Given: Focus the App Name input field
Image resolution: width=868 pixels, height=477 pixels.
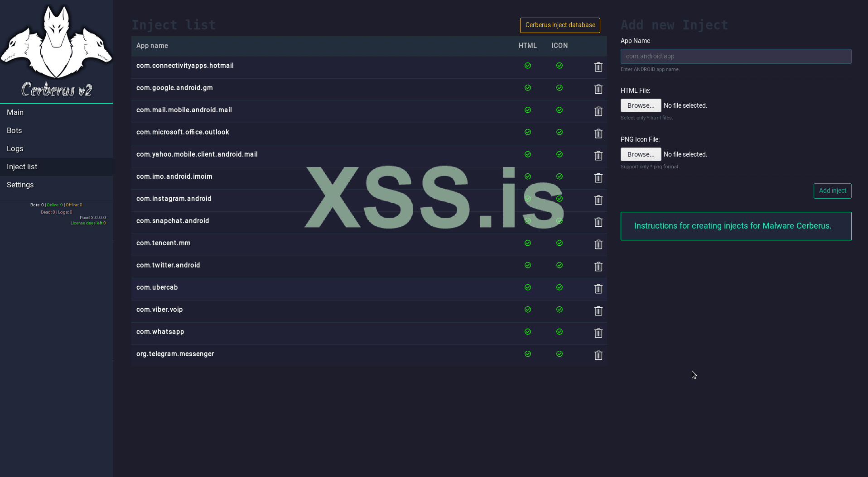Looking at the screenshot, I should [x=736, y=56].
